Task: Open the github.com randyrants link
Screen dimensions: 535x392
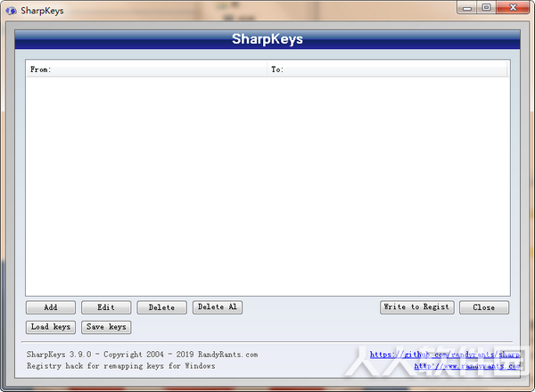Action: coord(445,355)
